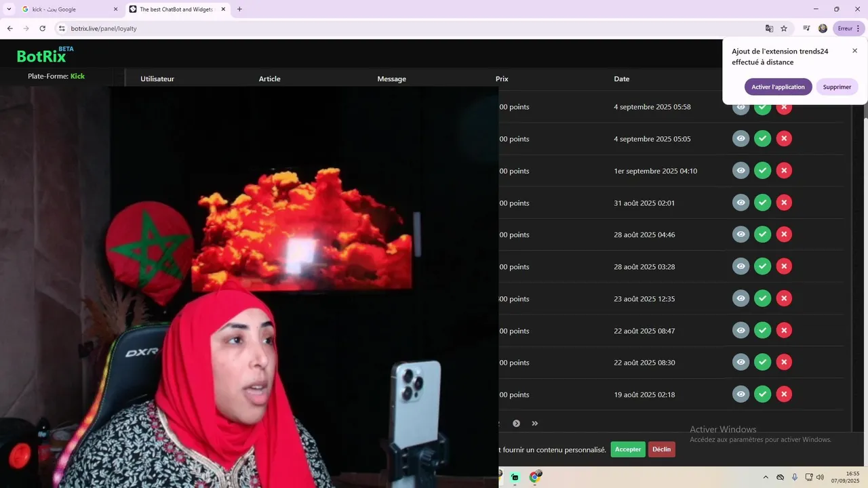The width and height of the screenshot is (868, 488).
Task: View details of 22 août 2025 08:30 request
Action: click(741, 362)
